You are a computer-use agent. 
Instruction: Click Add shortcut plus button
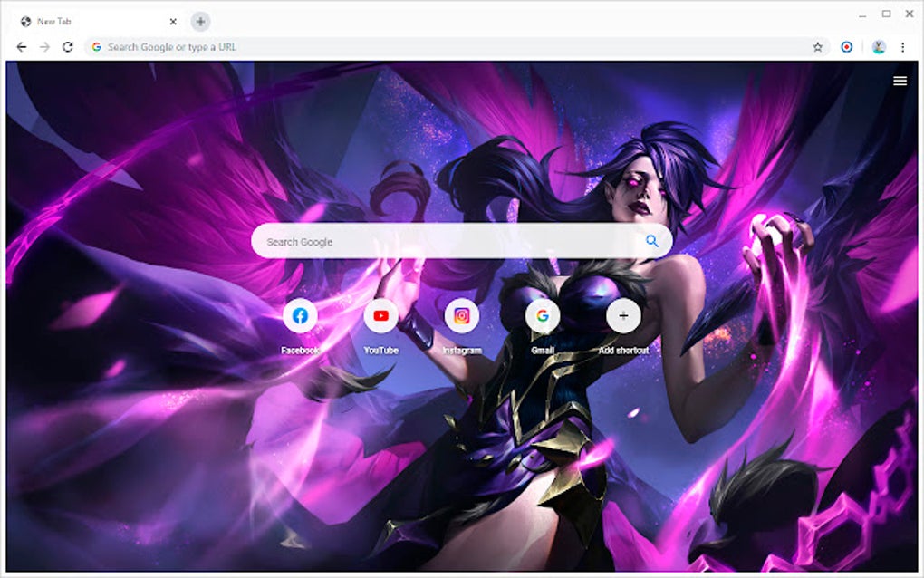coord(623,316)
